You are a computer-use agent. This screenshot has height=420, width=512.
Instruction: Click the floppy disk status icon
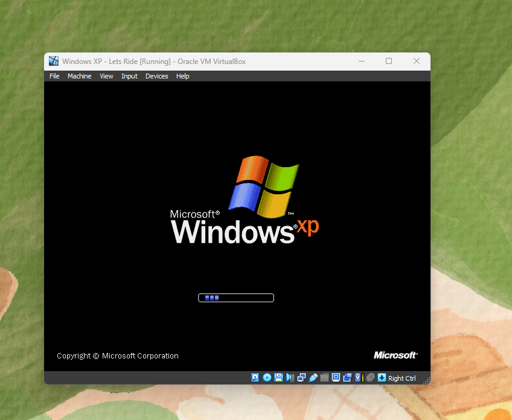278,378
